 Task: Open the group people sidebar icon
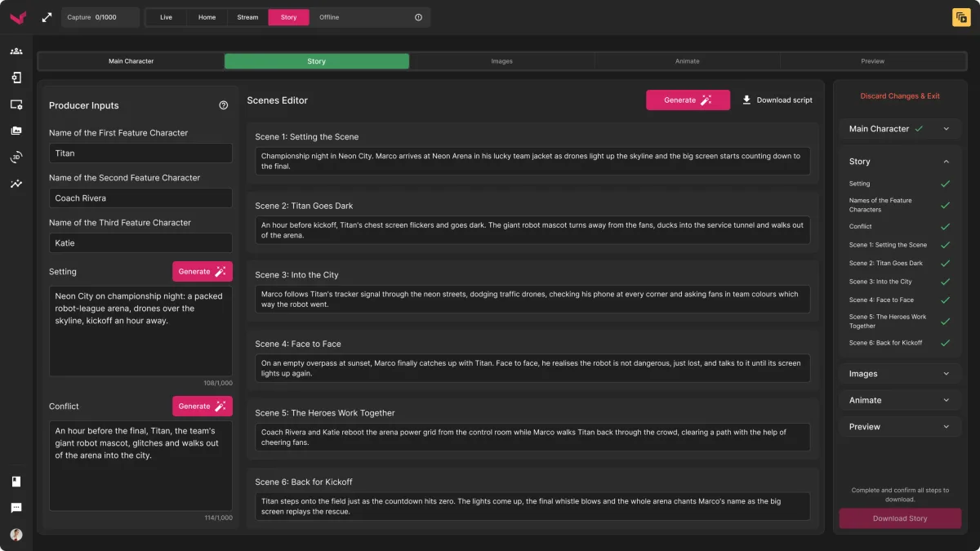pyautogui.click(x=16, y=51)
